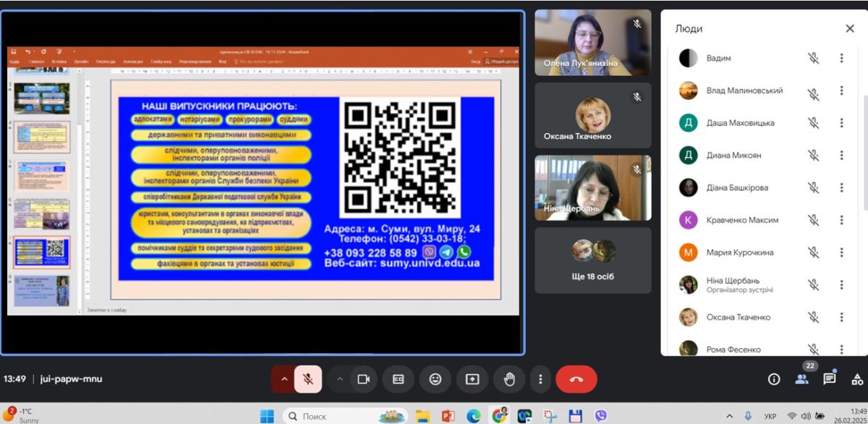Image resolution: width=868 pixels, height=424 pixels.
Task: Switch keyboard language УКР indicator
Action: pyautogui.click(x=770, y=417)
